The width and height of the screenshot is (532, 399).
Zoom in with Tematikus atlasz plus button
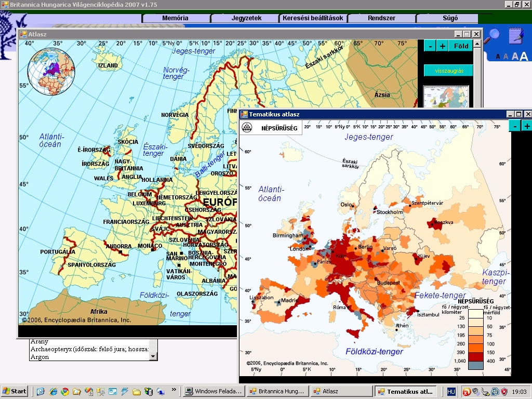click(x=527, y=126)
